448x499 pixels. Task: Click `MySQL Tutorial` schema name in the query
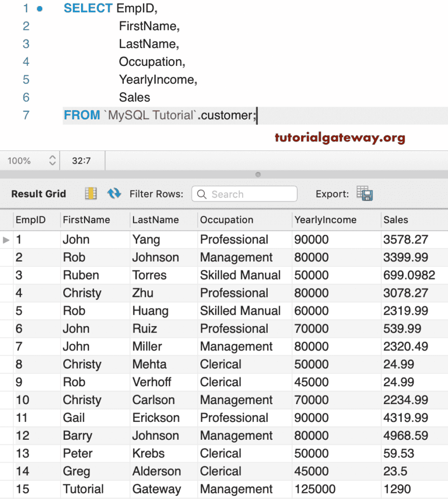point(150,115)
